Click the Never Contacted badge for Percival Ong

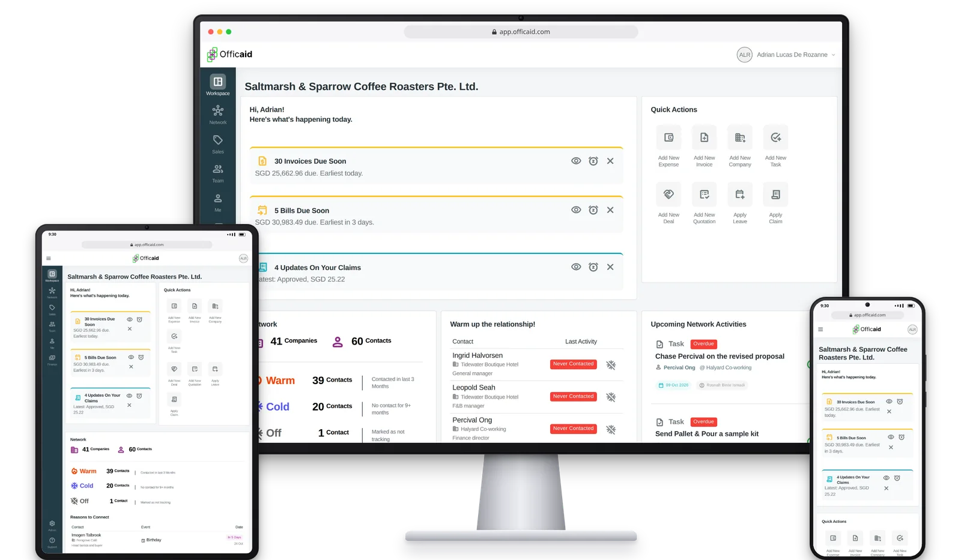(573, 429)
